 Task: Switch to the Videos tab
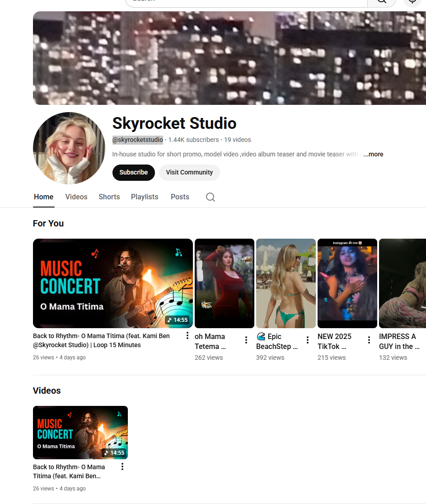point(76,197)
